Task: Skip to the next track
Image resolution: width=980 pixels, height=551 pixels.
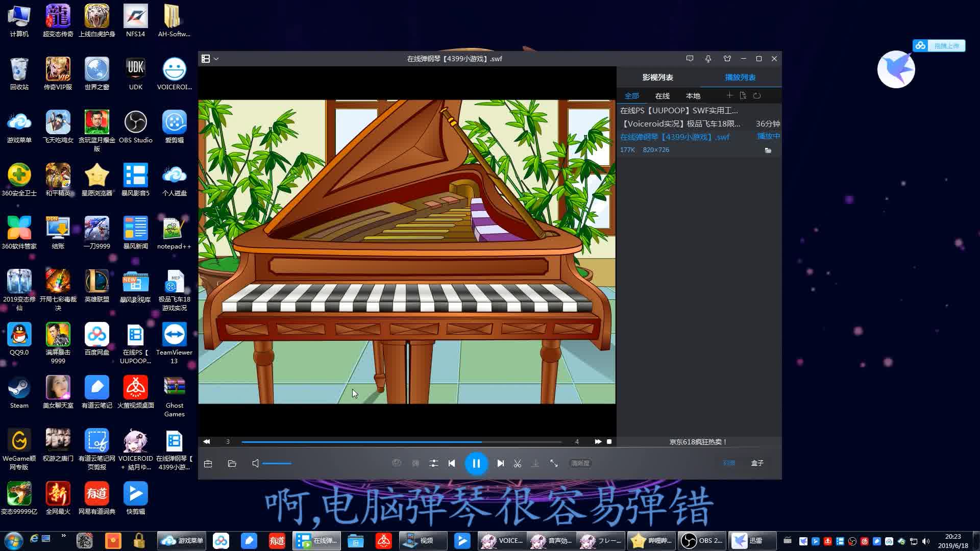Action: tap(500, 463)
